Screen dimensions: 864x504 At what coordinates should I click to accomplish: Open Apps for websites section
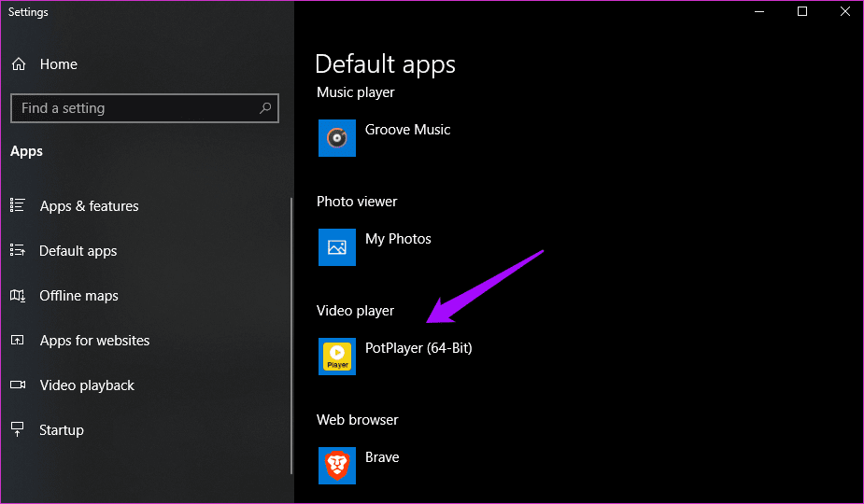tap(94, 341)
